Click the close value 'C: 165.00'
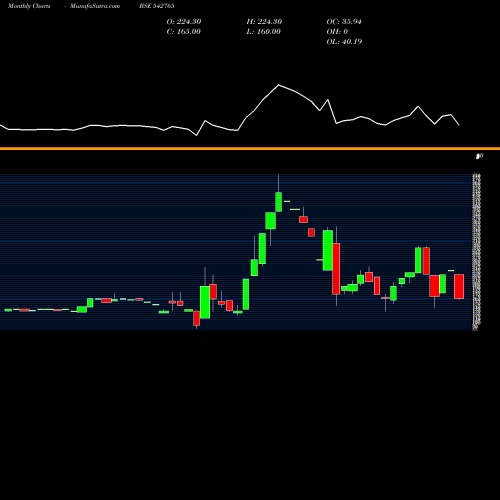Screen dimensions: 500x500 (184, 32)
